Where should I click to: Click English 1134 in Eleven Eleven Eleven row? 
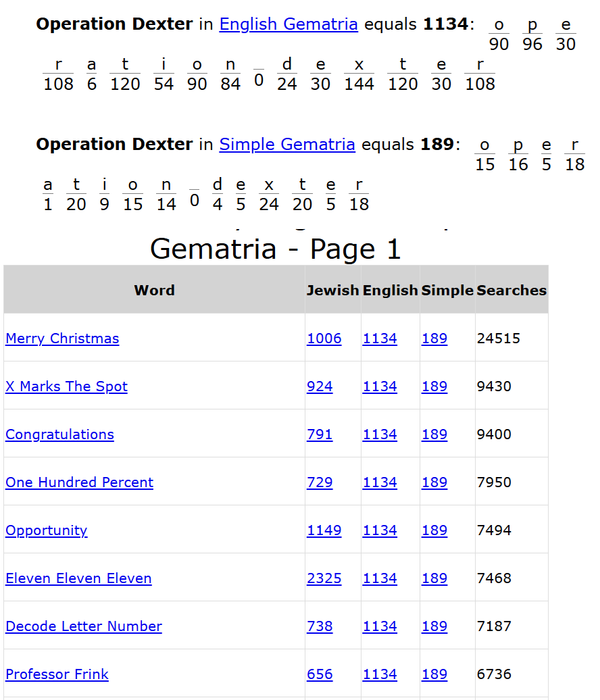(380, 578)
